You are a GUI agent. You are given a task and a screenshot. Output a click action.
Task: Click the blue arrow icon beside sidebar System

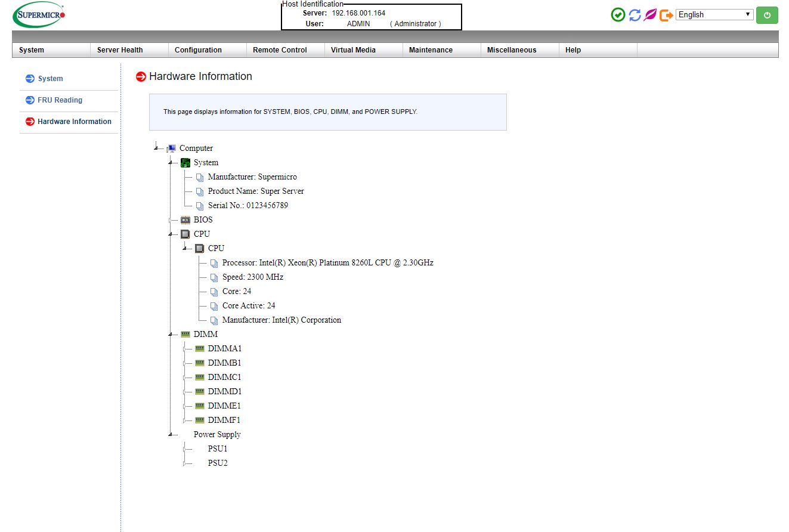click(30, 79)
